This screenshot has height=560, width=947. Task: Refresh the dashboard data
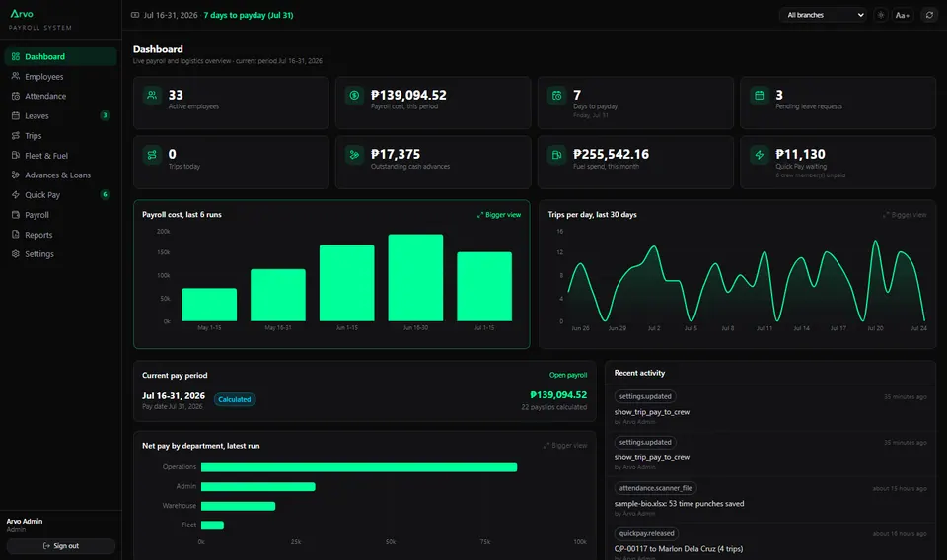929,15
